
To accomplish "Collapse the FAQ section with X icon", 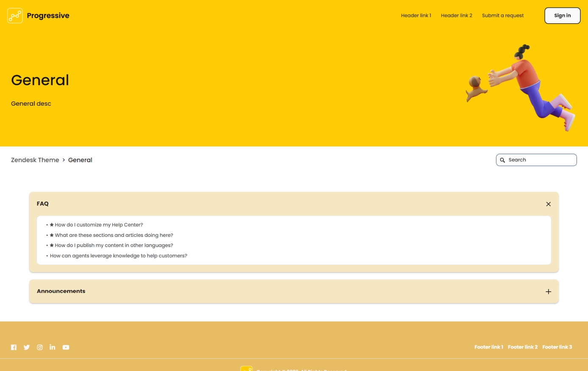I will tap(548, 204).
